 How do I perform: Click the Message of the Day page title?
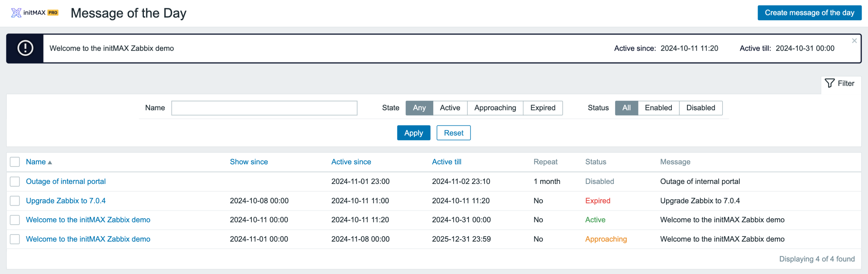coord(129,13)
